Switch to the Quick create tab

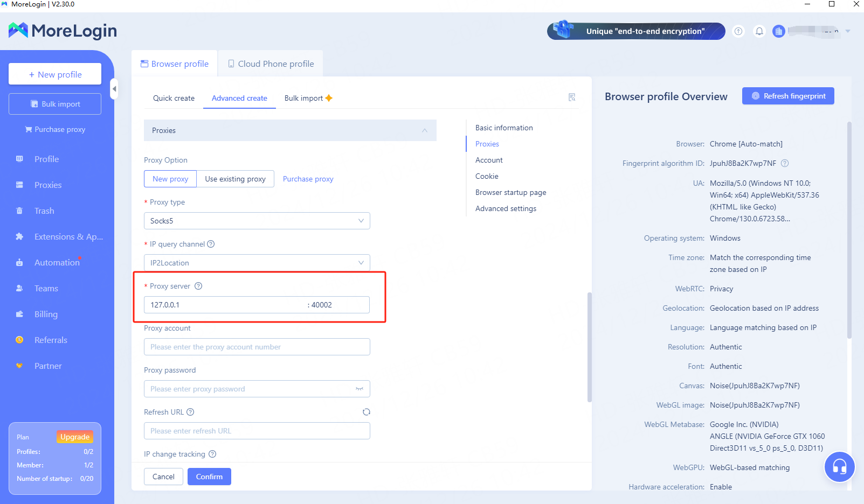point(174,98)
